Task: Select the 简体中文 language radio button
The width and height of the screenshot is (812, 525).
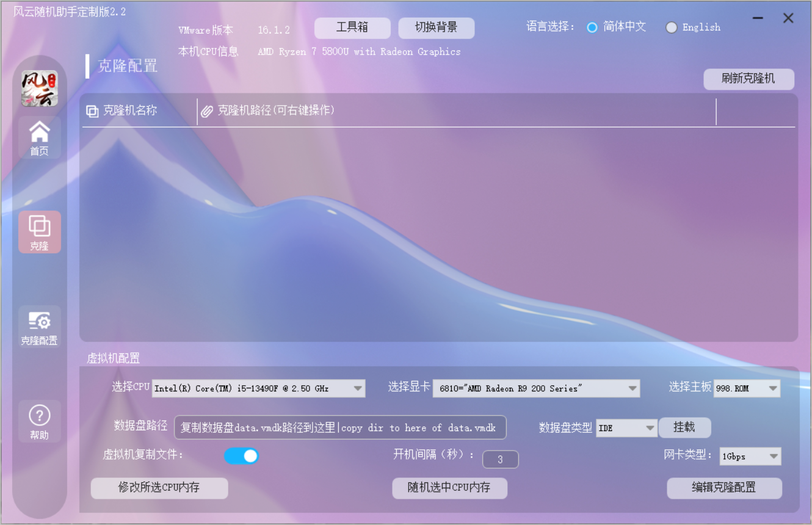Action: pyautogui.click(x=592, y=27)
